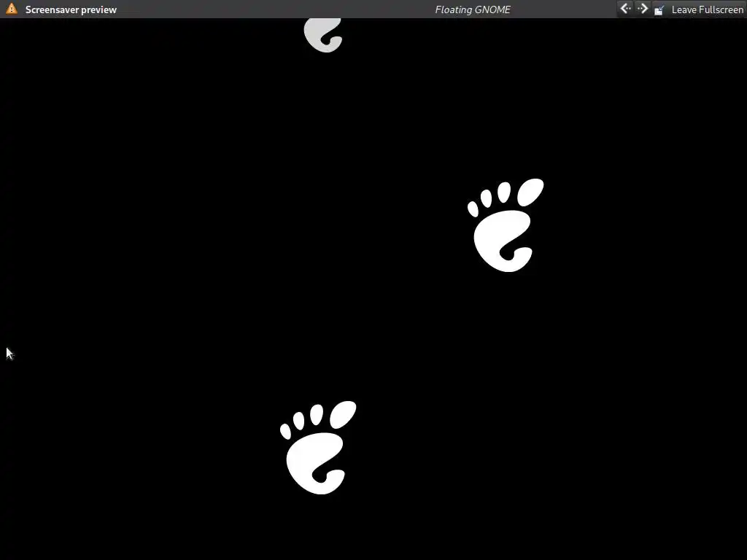Click the orange warning icon
This screenshot has height=560, width=747.
pyautogui.click(x=12, y=9)
